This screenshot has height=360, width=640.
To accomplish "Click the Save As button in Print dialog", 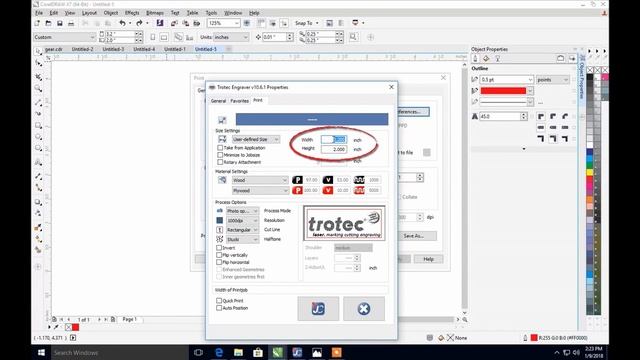I will coord(413,236).
